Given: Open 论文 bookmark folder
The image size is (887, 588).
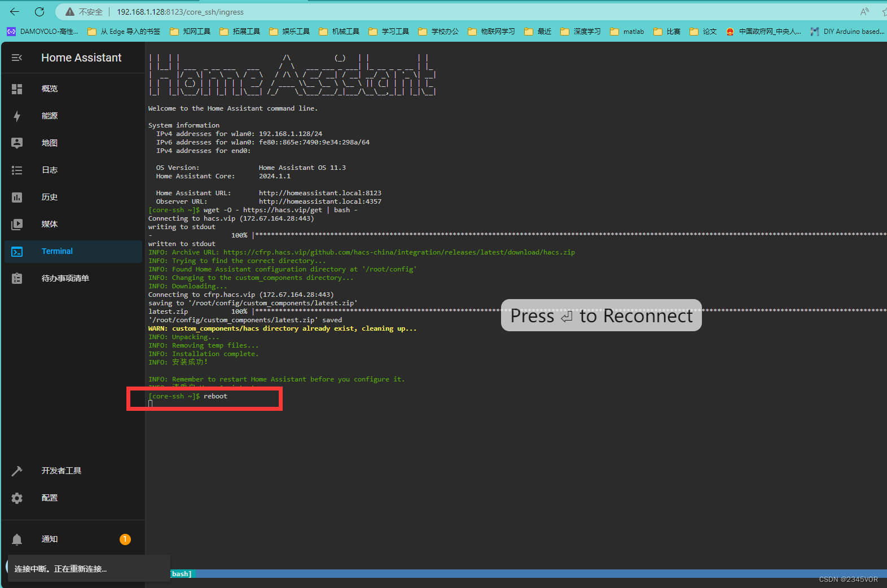Looking at the screenshot, I should (703, 32).
